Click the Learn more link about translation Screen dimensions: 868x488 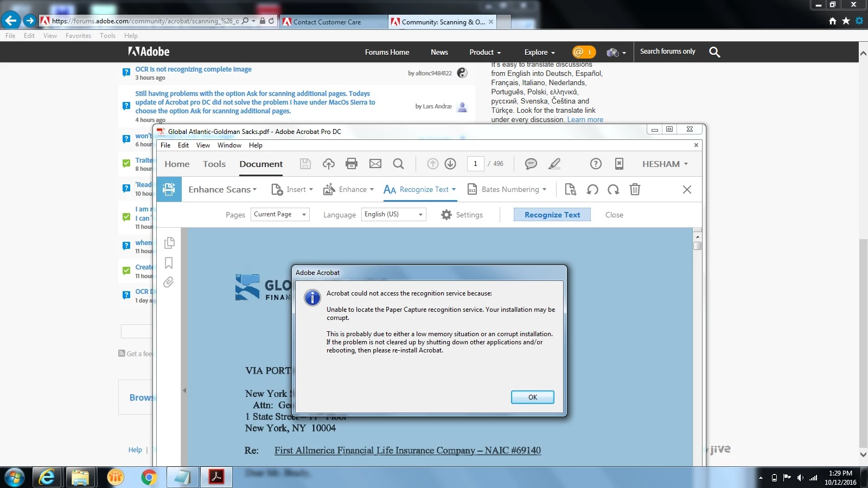585,120
